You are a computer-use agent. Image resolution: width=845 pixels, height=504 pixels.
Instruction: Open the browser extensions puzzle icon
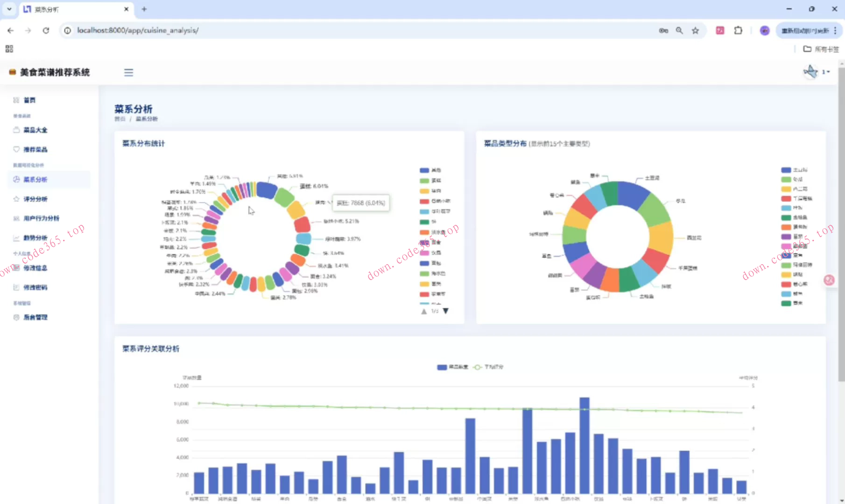tap(738, 30)
